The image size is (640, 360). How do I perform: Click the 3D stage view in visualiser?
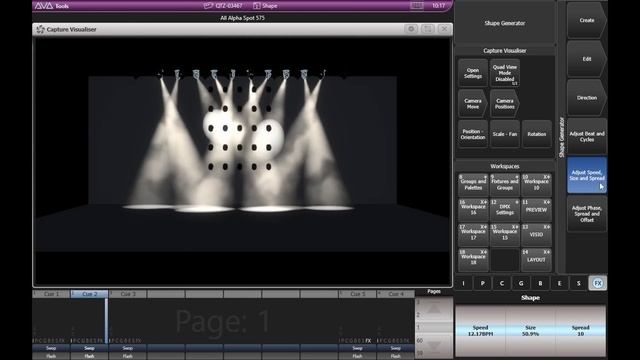242,161
